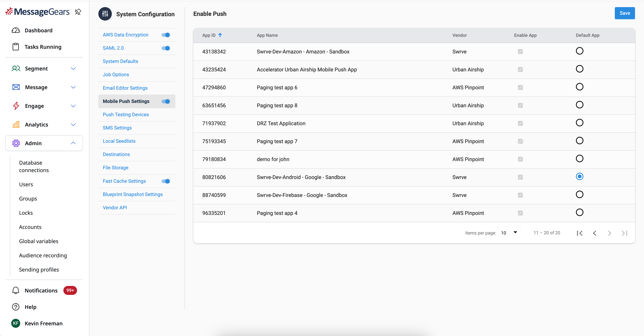Click the Segment people icon
The height and width of the screenshot is (336, 644).
[16, 68]
